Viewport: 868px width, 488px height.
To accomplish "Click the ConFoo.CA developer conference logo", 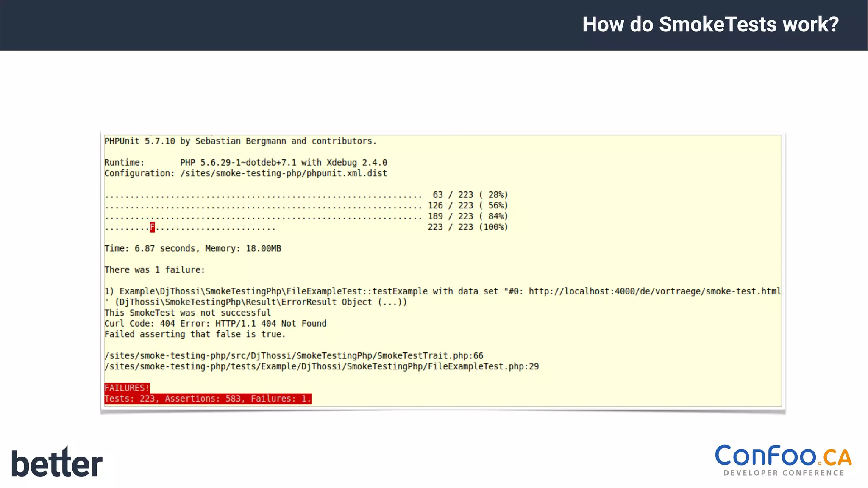I will tap(783, 460).
